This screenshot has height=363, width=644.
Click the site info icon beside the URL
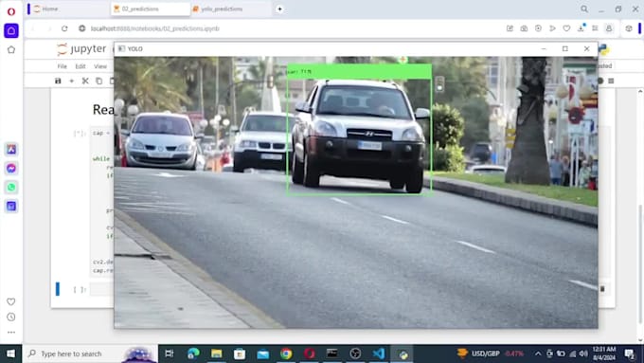(82, 28)
